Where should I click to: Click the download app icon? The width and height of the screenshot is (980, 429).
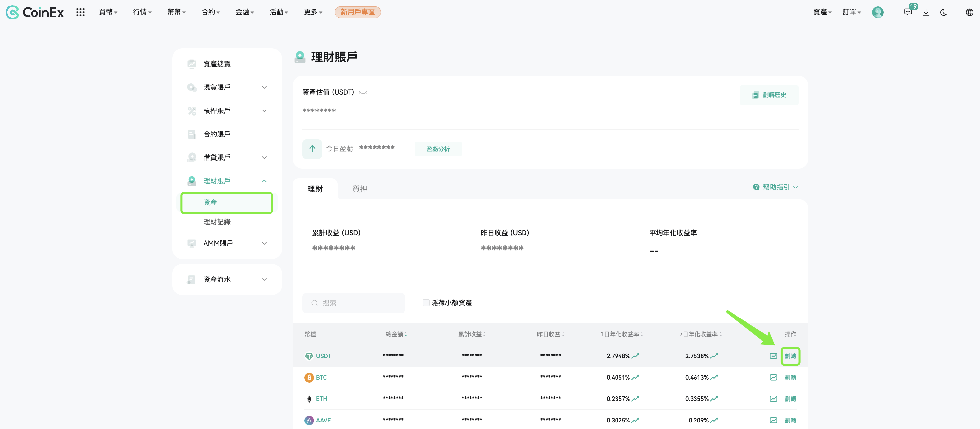coord(926,12)
